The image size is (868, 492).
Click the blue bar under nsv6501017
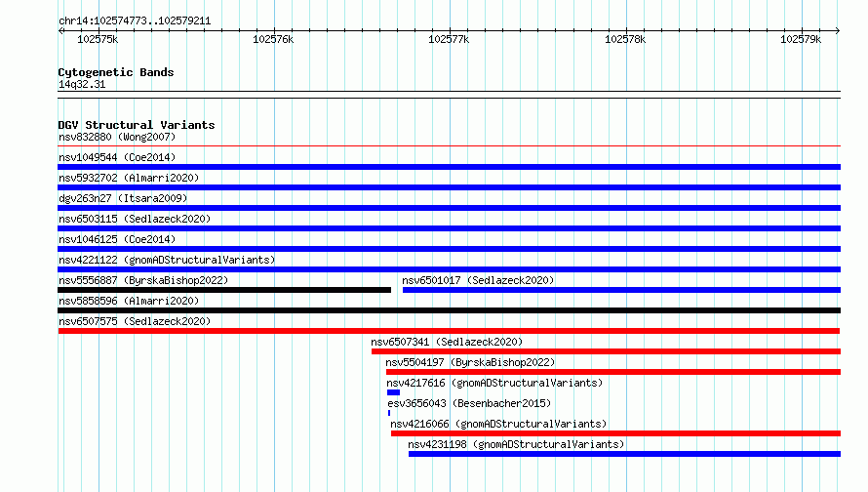[621, 290]
